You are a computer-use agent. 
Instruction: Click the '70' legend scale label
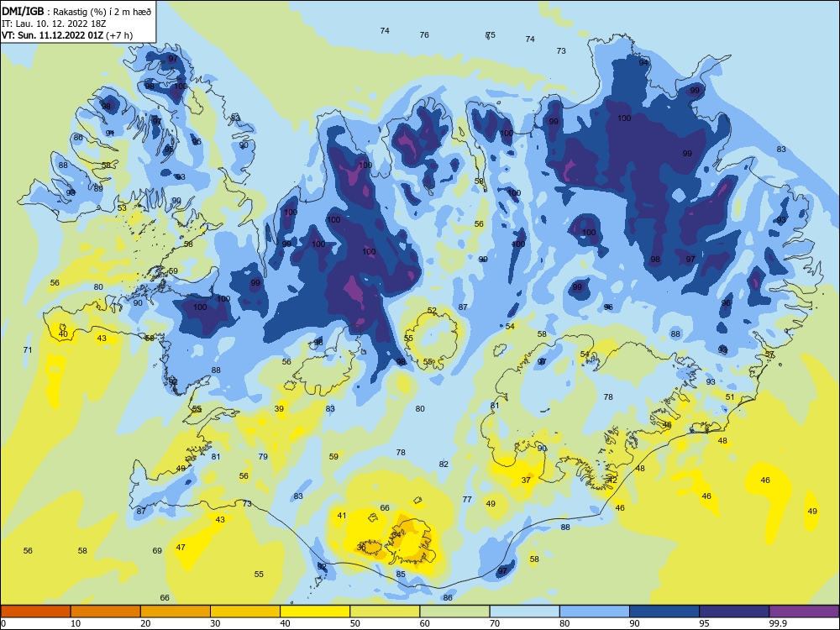(x=495, y=623)
